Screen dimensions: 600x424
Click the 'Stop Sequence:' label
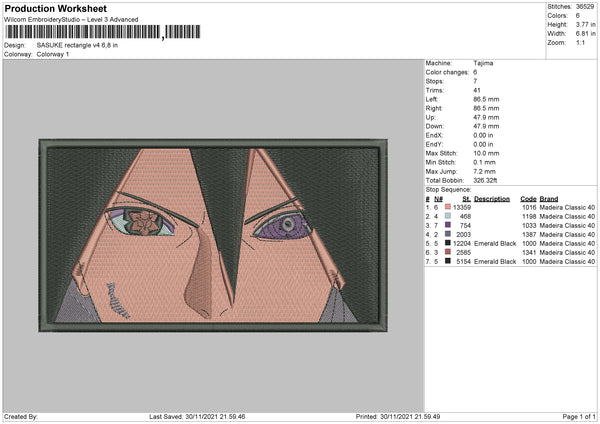coord(448,190)
